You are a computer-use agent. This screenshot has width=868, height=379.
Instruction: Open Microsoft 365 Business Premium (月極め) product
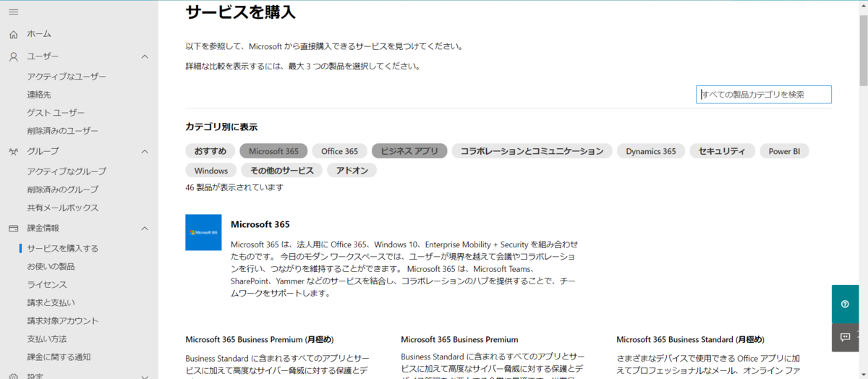(x=259, y=339)
